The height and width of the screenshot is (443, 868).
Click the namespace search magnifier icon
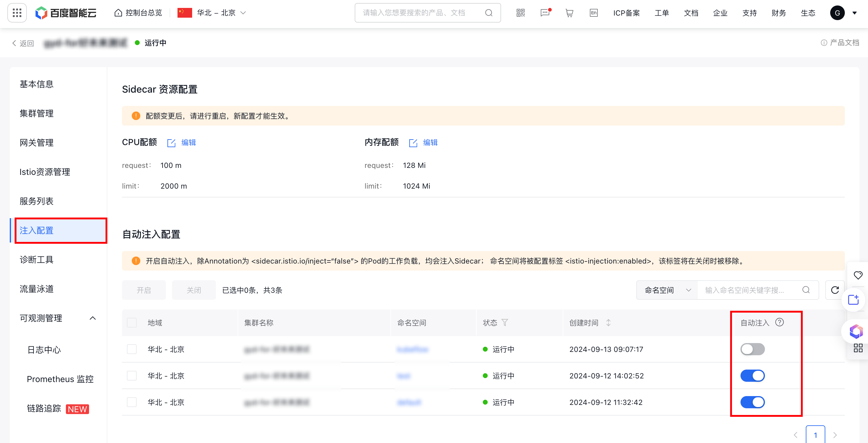pos(806,290)
